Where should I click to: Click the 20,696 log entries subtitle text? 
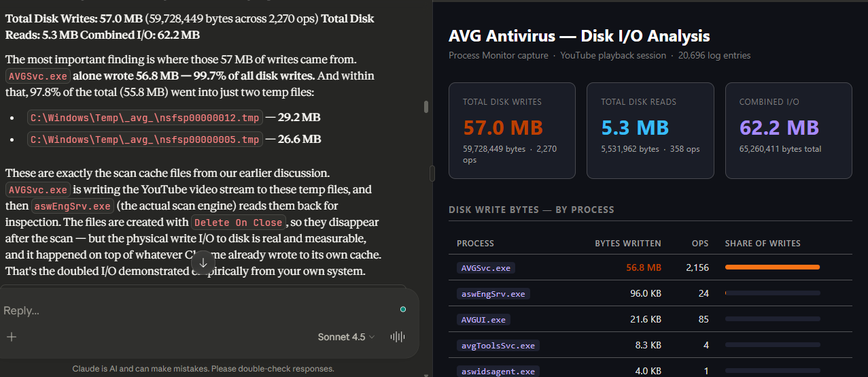714,56
